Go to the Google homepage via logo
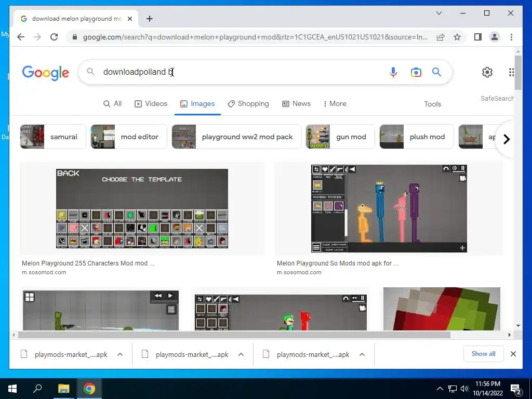Screen dimensions: 532x399 46,73
